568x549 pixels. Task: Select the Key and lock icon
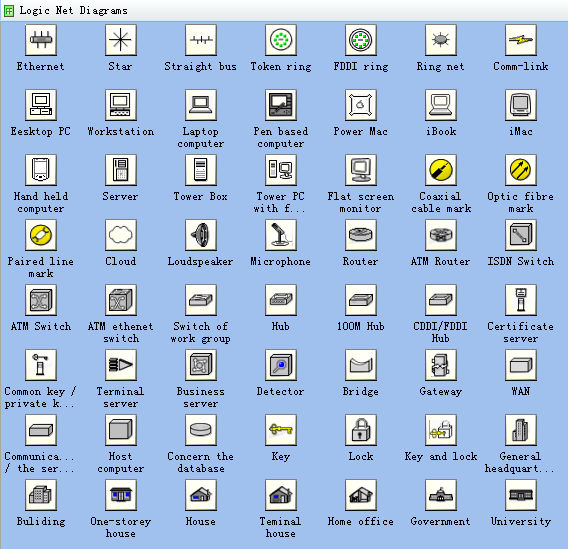[441, 430]
